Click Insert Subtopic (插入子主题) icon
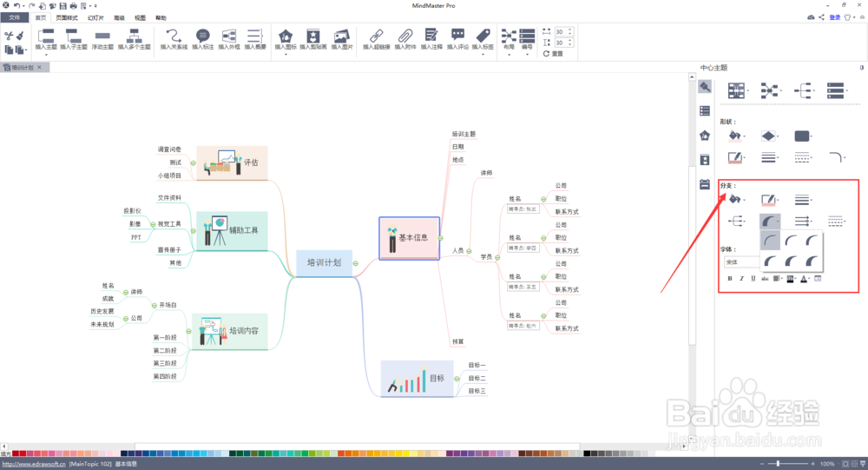 pos(73,36)
